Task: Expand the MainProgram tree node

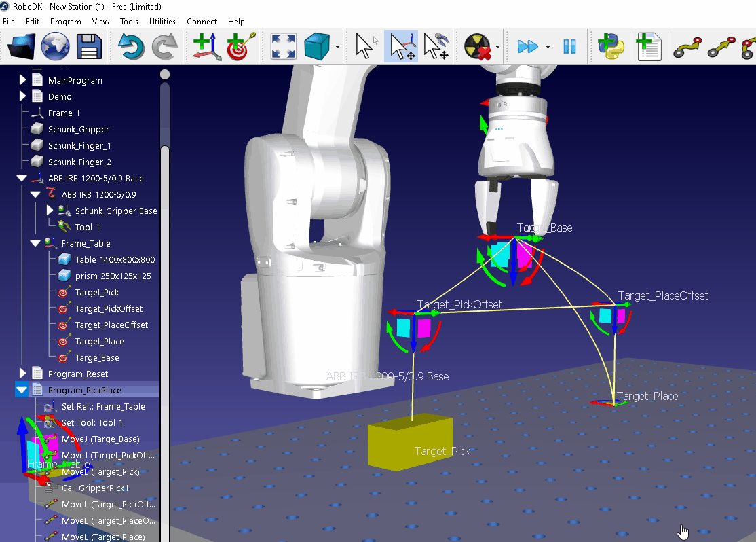Action: pyautogui.click(x=22, y=79)
